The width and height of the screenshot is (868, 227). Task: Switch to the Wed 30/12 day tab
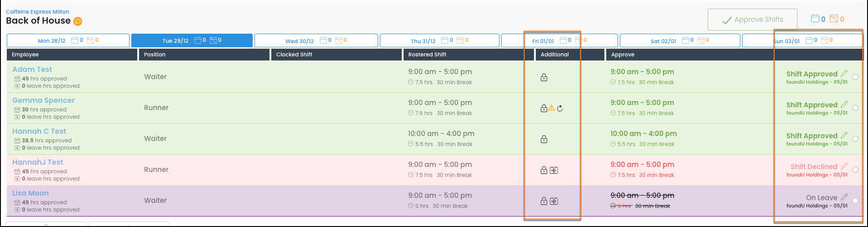coord(299,41)
